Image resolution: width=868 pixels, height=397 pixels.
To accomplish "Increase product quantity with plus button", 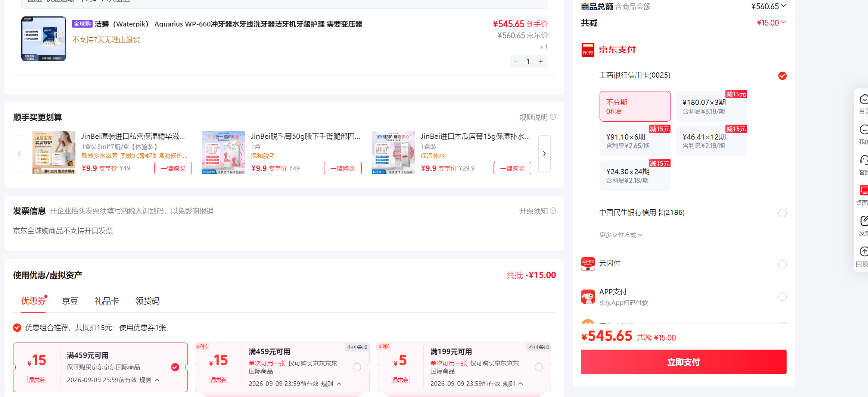I will (x=541, y=62).
